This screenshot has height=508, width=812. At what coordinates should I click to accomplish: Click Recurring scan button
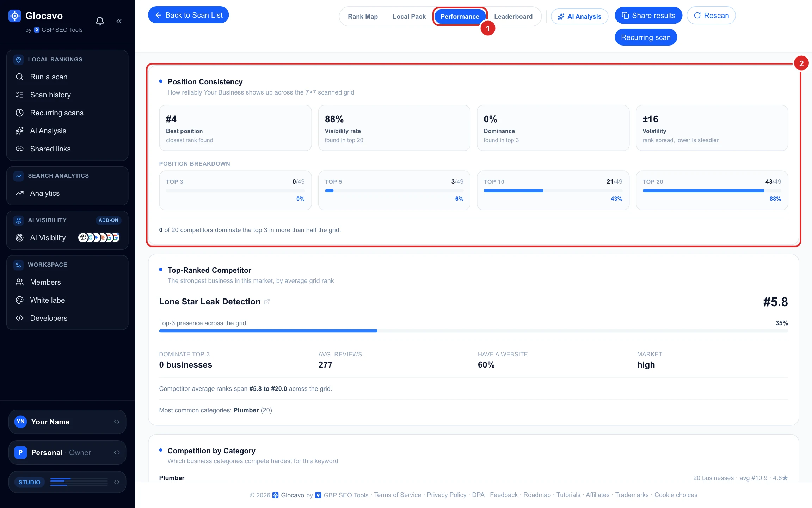[646, 37]
